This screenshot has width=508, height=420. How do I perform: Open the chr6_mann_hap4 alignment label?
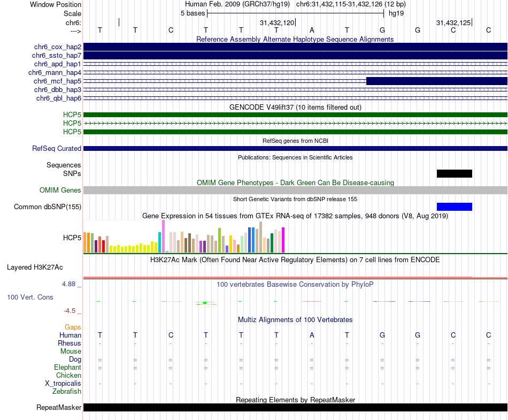point(55,73)
